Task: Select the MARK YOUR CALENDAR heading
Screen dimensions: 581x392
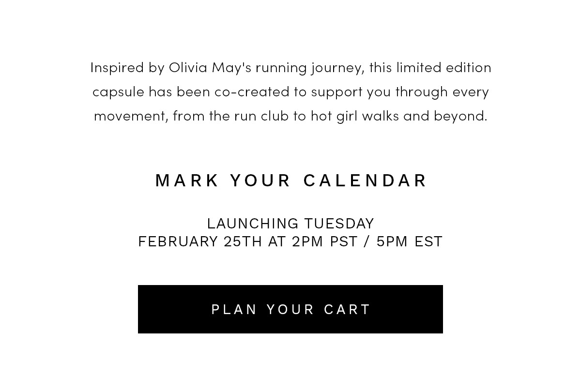Action: (x=291, y=181)
